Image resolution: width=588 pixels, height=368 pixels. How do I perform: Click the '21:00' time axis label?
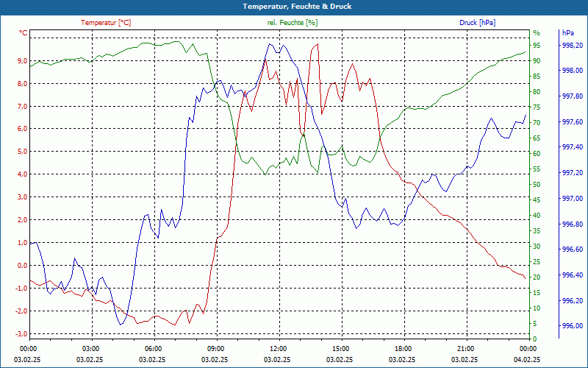pos(465,348)
